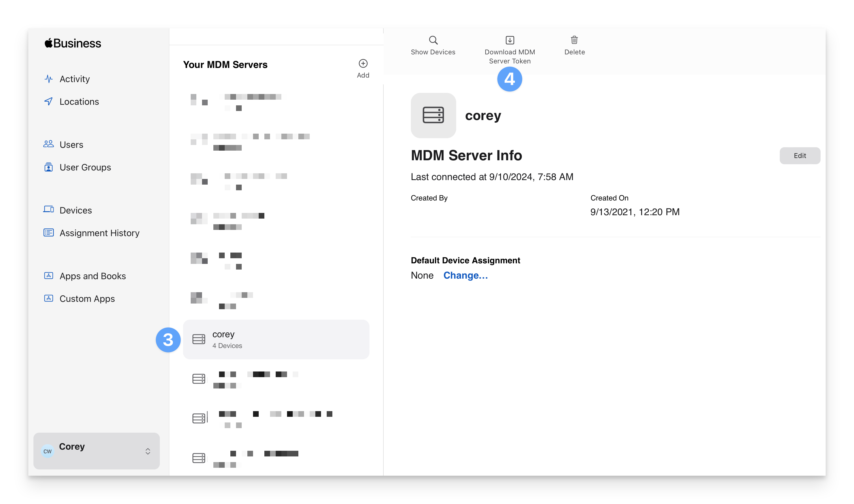
Task: Expand the Corey account switcher chevrons
Action: point(148,451)
